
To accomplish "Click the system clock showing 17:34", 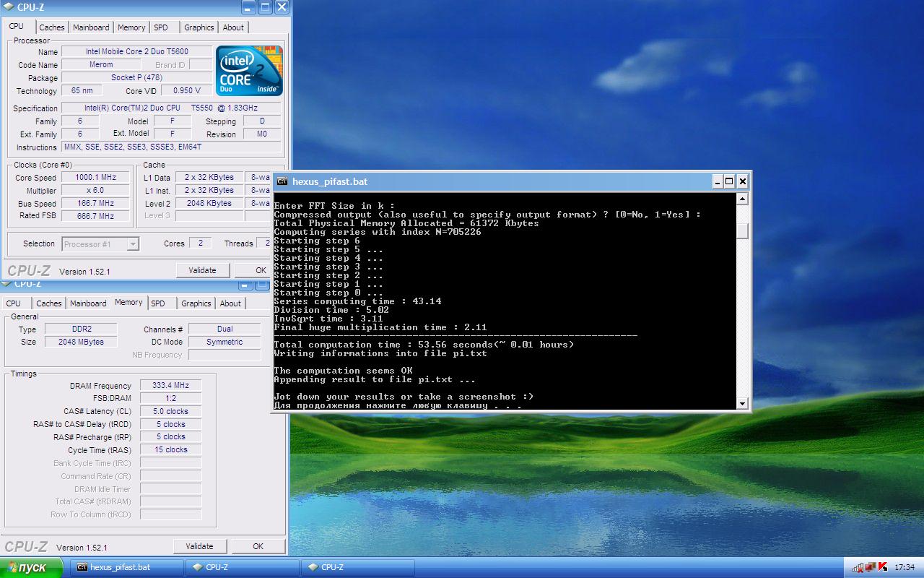I will [x=905, y=567].
